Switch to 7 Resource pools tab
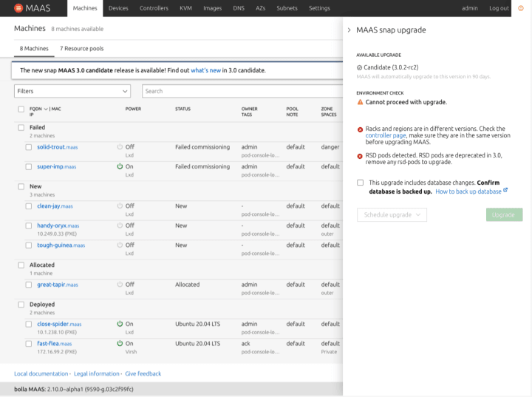The height and width of the screenshot is (397, 532). click(82, 49)
